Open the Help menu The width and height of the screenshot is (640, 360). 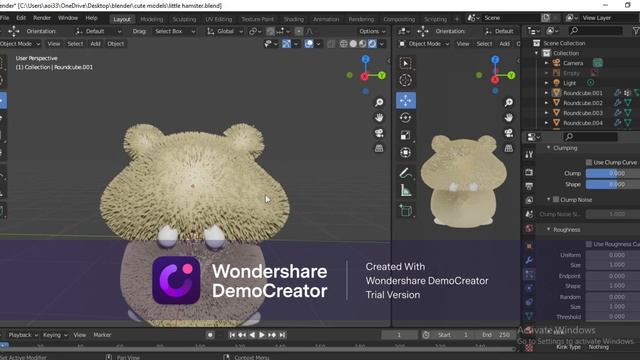[x=91, y=18]
